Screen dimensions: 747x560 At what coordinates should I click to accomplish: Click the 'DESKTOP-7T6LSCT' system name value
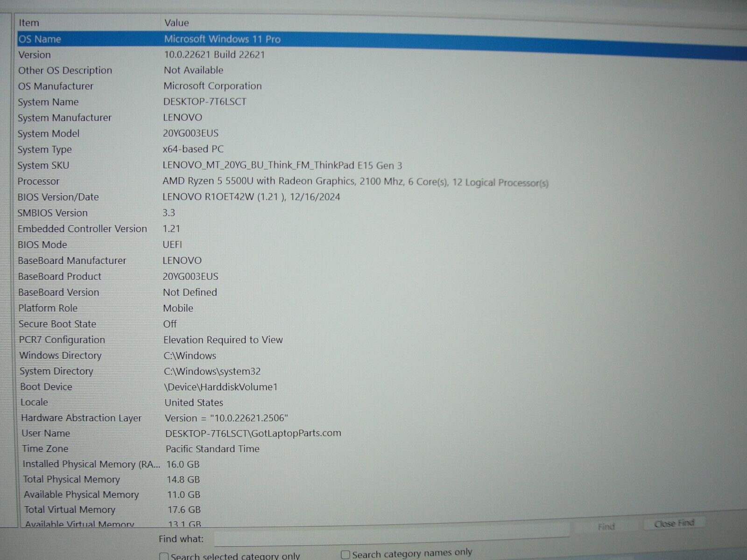[204, 102]
